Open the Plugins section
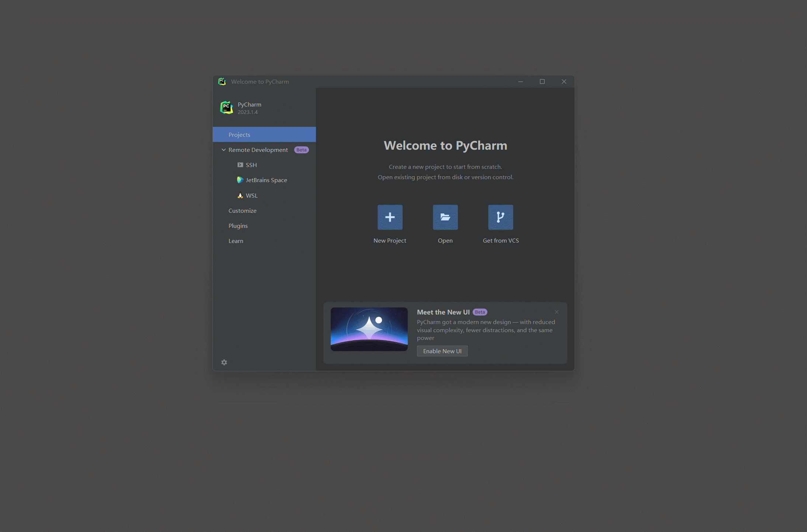The image size is (807, 532). (239, 226)
